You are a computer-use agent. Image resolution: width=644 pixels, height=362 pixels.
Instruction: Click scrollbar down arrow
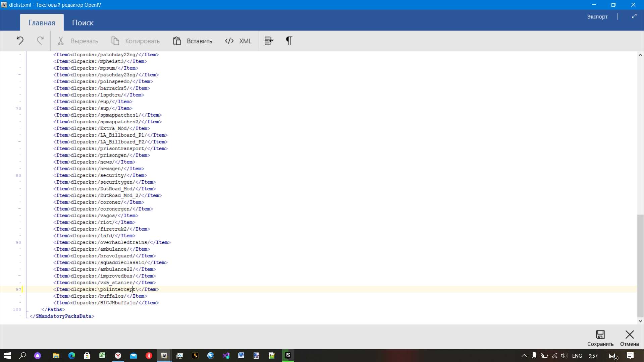[640, 321]
